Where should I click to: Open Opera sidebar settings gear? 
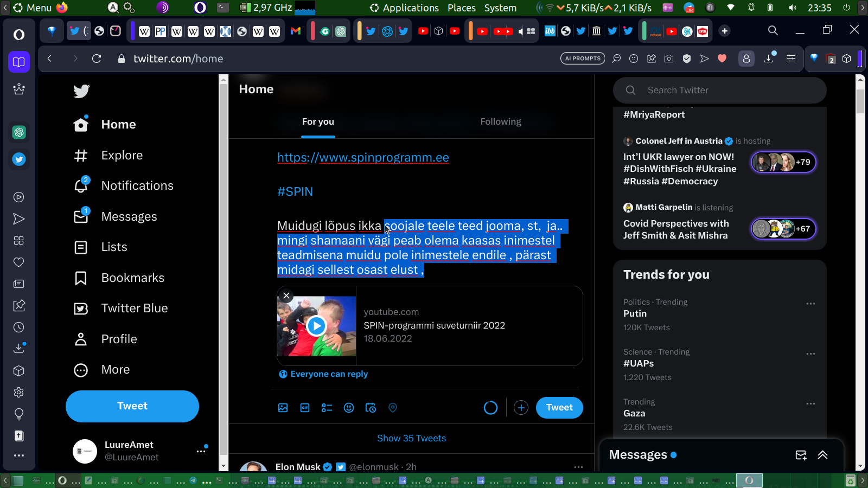coord(19,392)
